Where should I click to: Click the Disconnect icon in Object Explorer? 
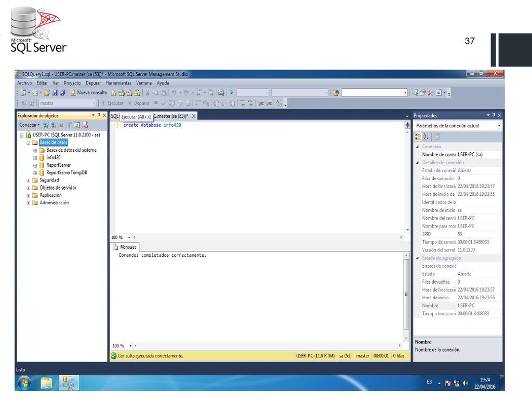click(54, 125)
